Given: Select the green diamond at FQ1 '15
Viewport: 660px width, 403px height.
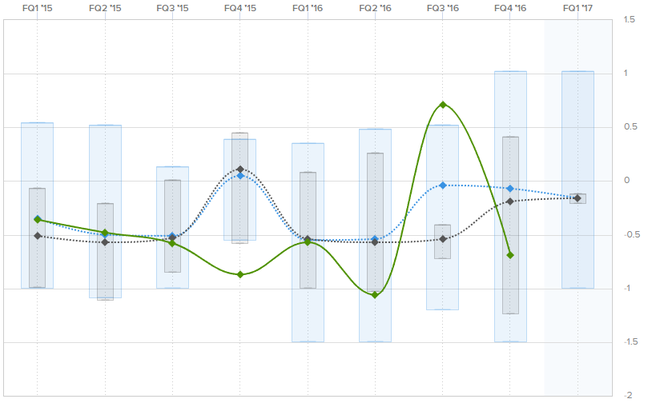Looking at the screenshot, I should pos(37,219).
